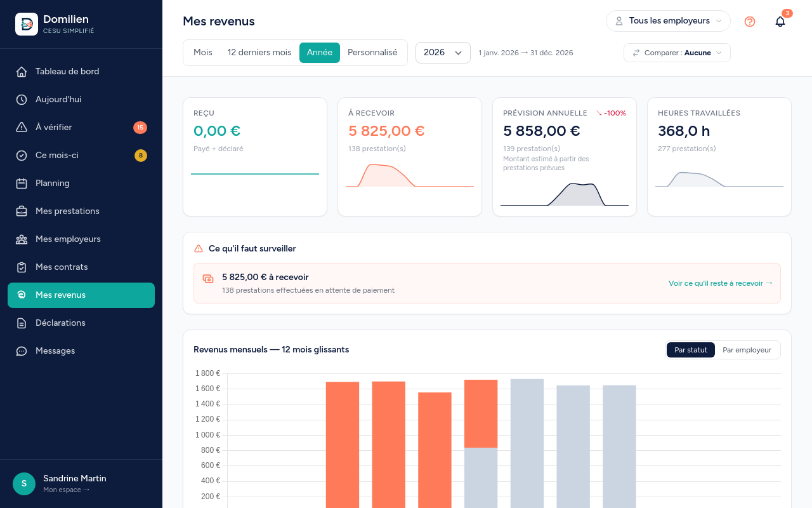Open Tableau de bord home icon

[x=22, y=72]
